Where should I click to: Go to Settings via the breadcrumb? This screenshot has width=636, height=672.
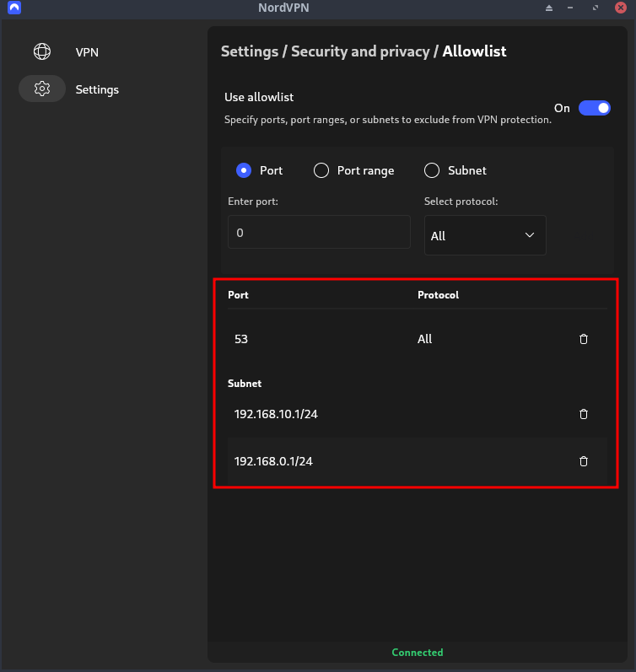(x=250, y=51)
